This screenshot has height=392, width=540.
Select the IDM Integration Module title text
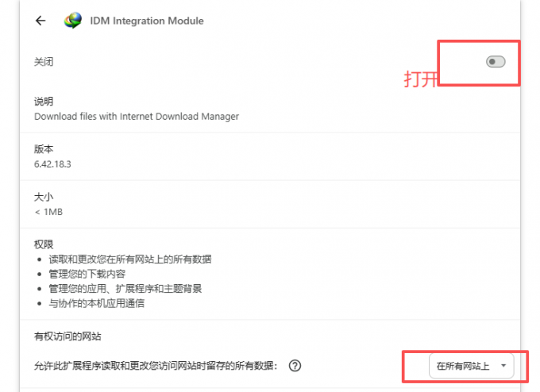coord(147,21)
